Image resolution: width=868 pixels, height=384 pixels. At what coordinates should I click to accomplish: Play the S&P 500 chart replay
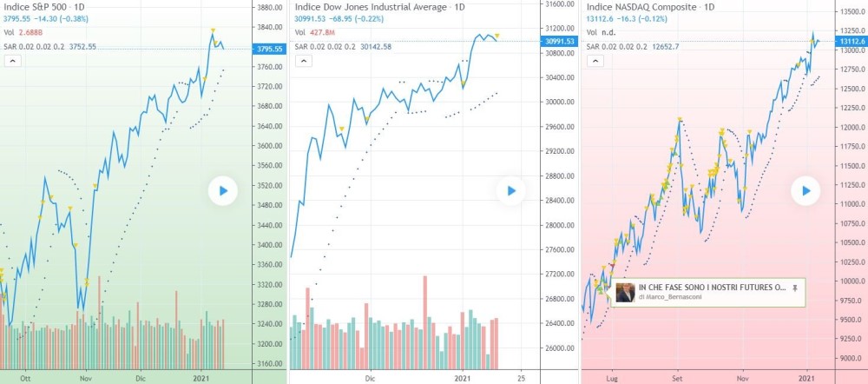tap(223, 191)
